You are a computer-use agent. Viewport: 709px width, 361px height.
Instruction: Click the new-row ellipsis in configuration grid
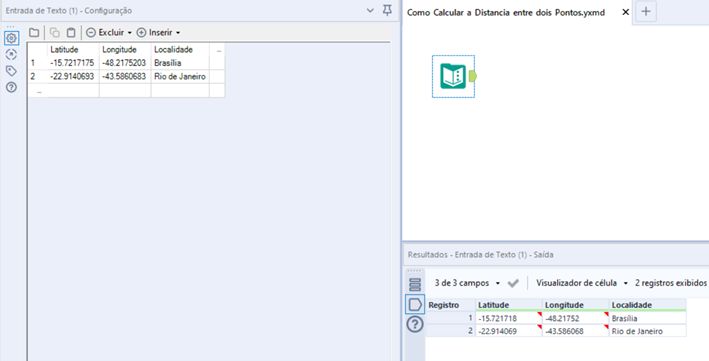38,90
